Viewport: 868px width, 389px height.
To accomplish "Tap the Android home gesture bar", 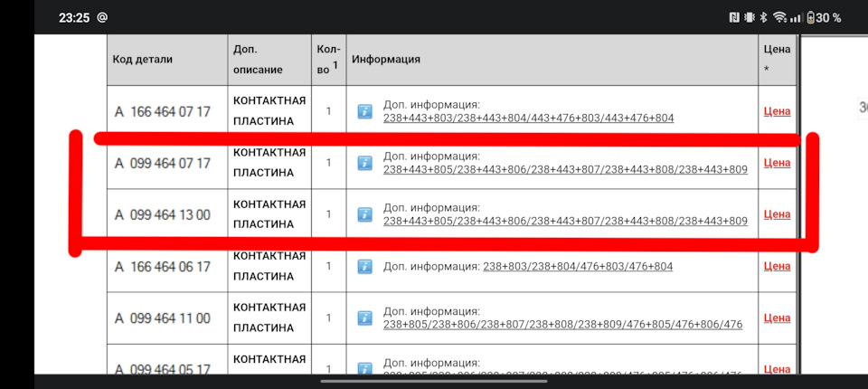I will click(434, 381).
